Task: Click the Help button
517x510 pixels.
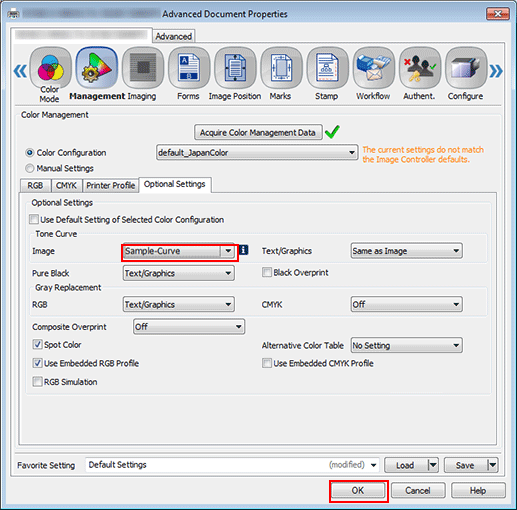Action: coord(478,490)
